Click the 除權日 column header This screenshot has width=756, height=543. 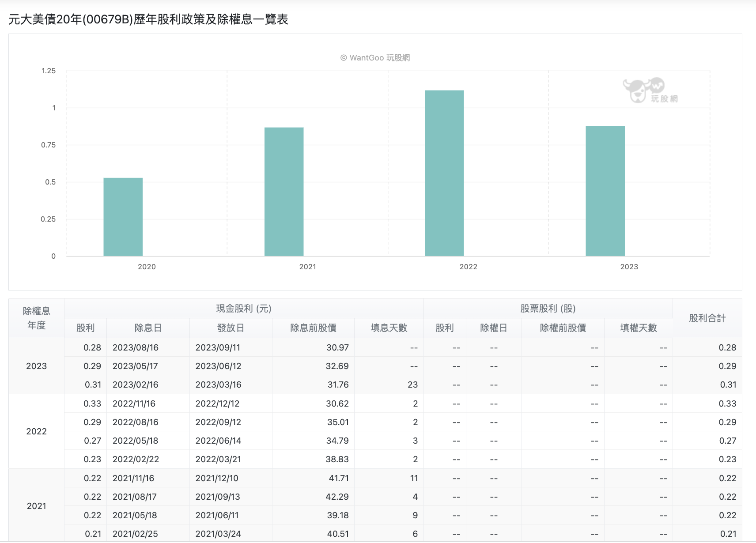[x=494, y=328]
